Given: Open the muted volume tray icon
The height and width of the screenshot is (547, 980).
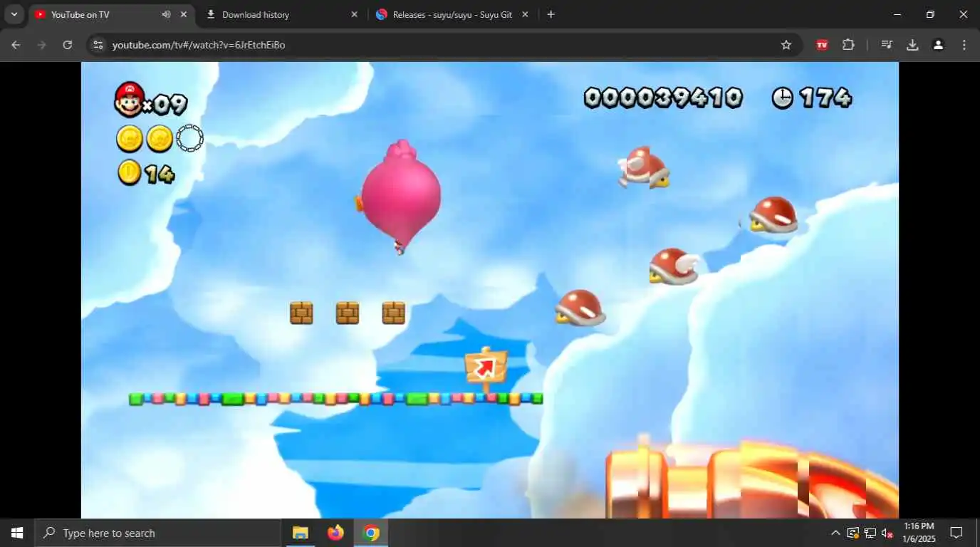Looking at the screenshot, I should pos(887,533).
